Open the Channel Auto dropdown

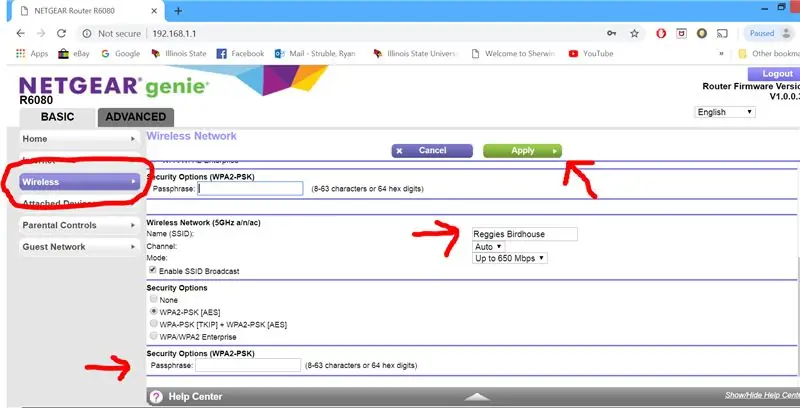coord(488,246)
